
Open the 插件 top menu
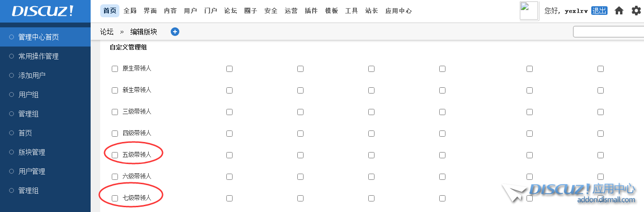tap(311, 11)
